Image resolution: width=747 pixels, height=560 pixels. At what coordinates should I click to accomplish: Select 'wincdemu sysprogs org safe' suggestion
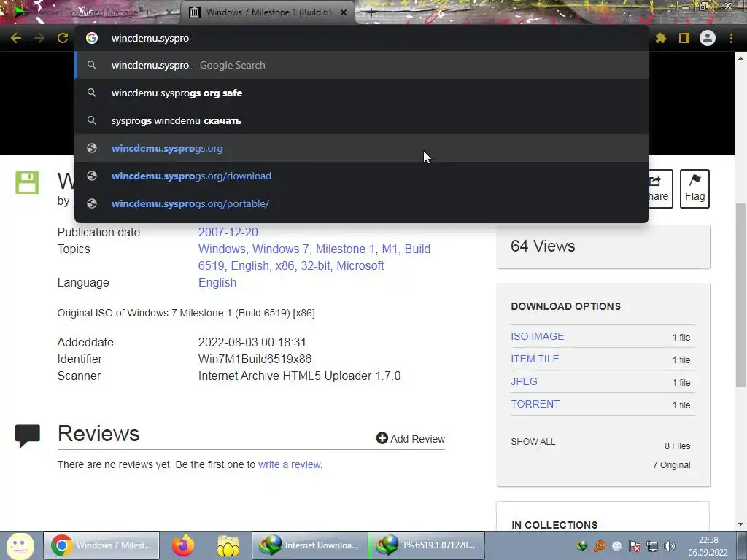click(362, 93)
